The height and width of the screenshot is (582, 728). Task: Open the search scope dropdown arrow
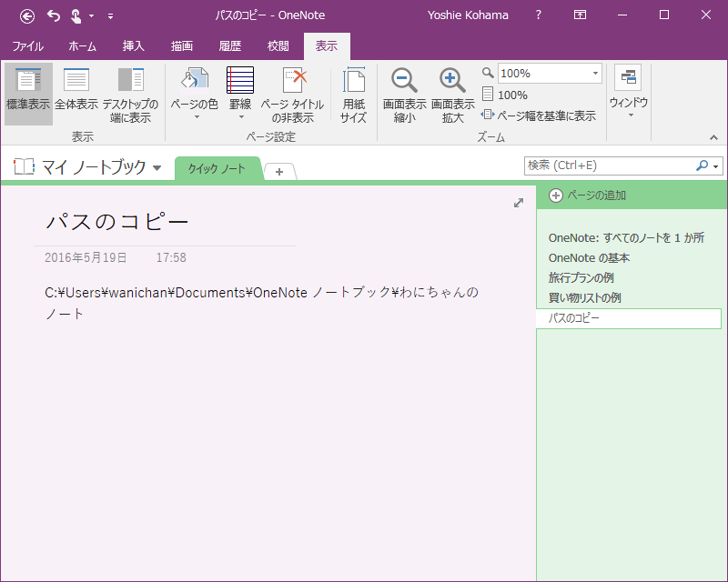716,166
